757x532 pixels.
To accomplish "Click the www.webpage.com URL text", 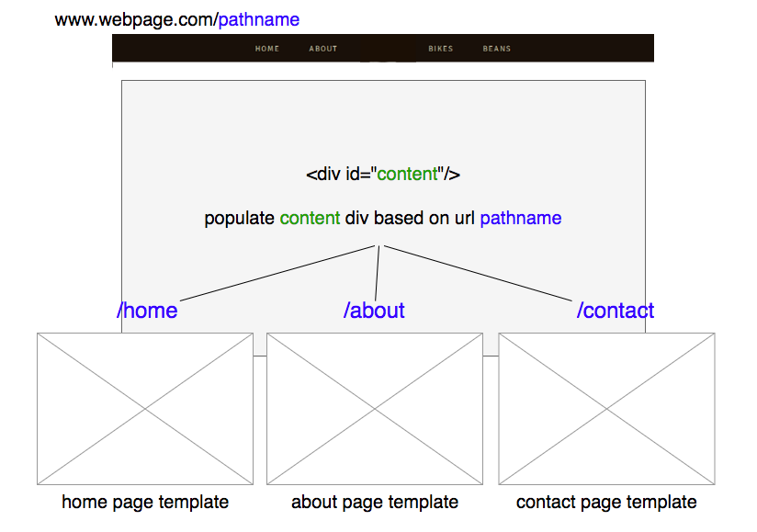I will [136, 20].
